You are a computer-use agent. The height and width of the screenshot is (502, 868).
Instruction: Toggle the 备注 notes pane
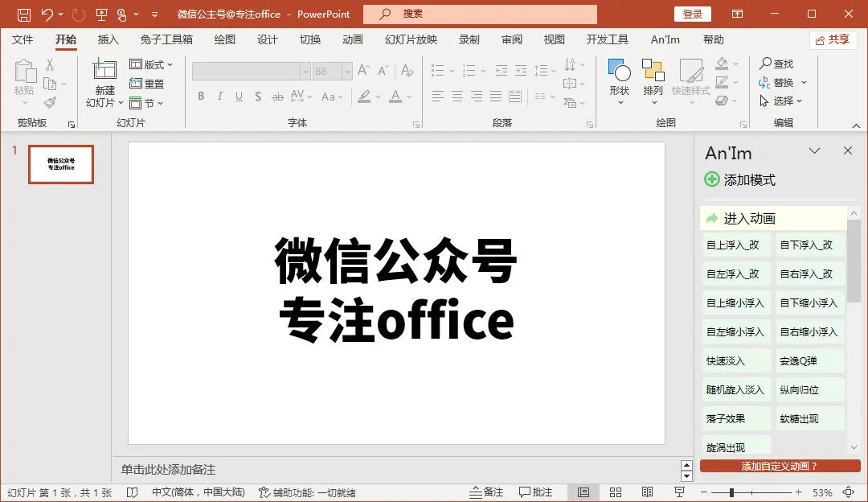[486, 492]
